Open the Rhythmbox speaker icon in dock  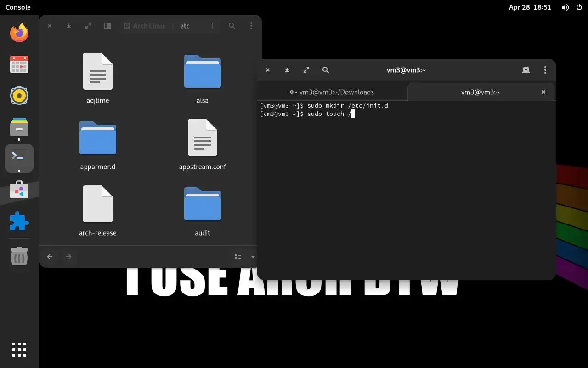pos(19,96)
